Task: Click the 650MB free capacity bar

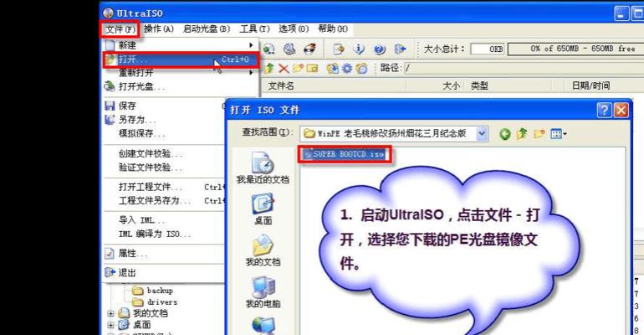Action: click(575, 49)
